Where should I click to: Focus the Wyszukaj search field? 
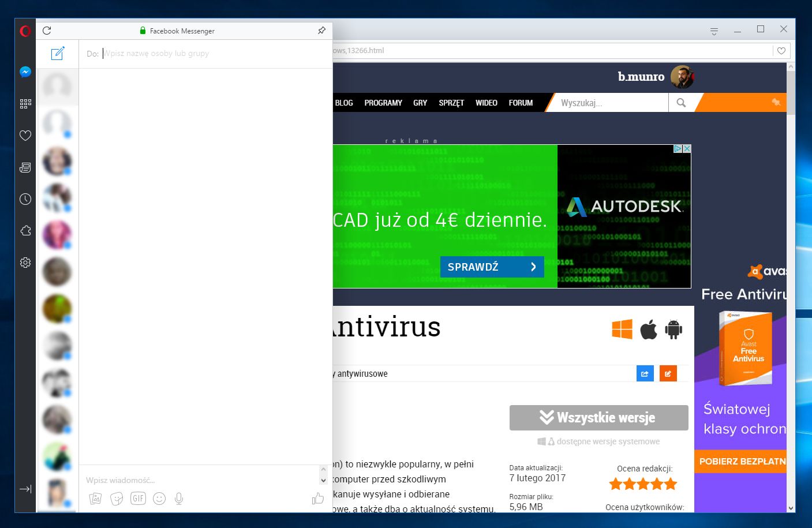click(x=611, y=103)
